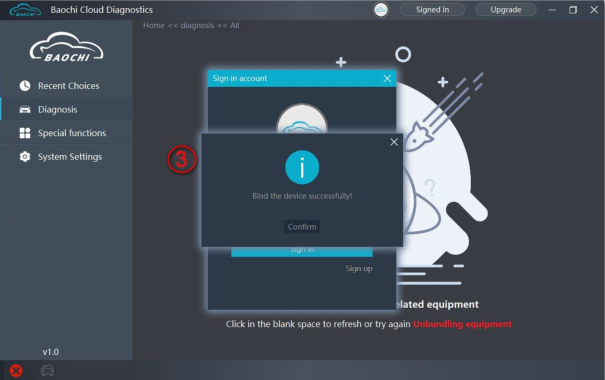The image size is (605, 380).
Task: Click the Unbundling equipment red link
Action: pos(462,324)
